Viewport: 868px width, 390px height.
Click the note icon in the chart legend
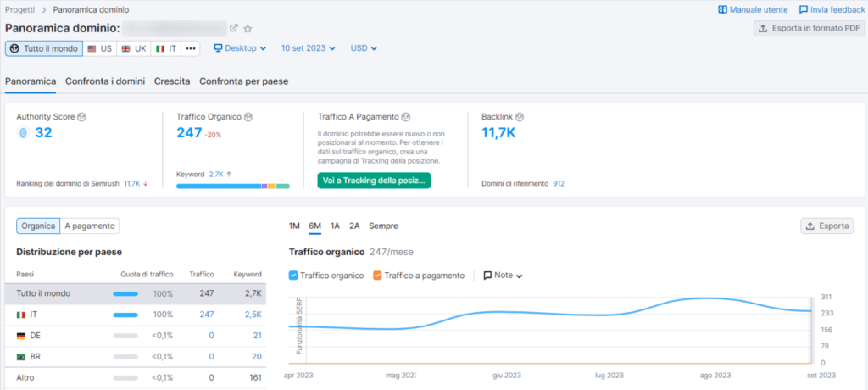[487, 276]
